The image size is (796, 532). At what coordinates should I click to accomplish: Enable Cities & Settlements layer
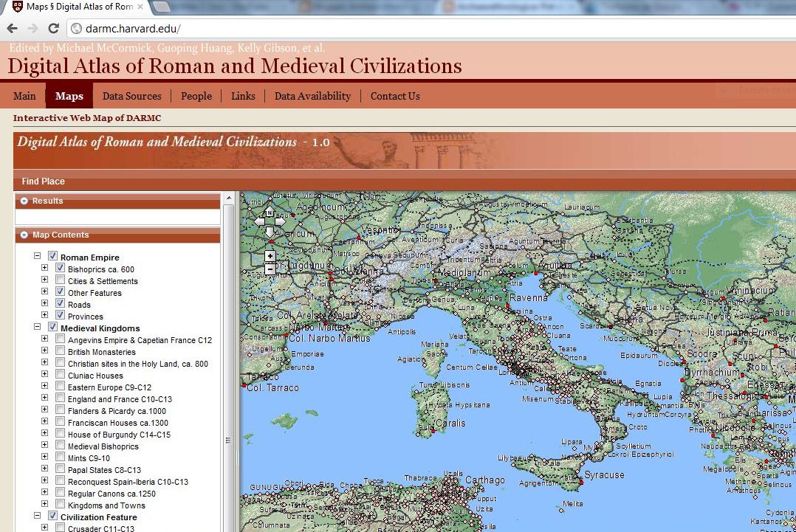pos(60,280)
